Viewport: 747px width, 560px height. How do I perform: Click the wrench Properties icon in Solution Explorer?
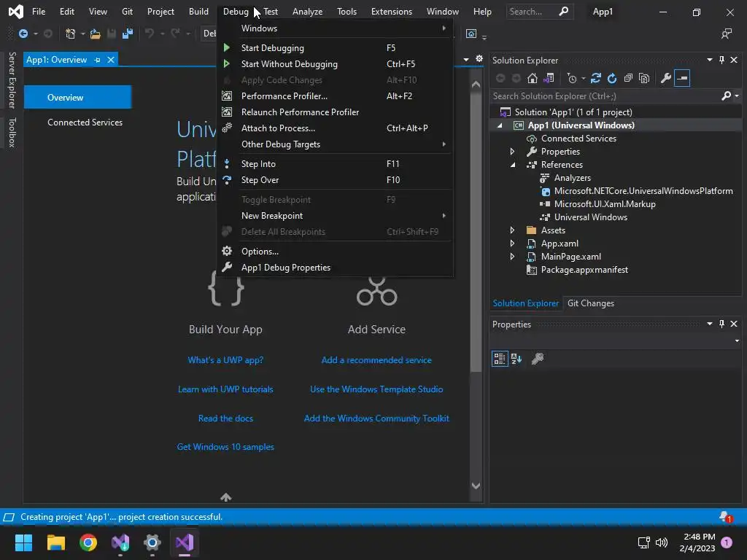(x=666, y=78)
